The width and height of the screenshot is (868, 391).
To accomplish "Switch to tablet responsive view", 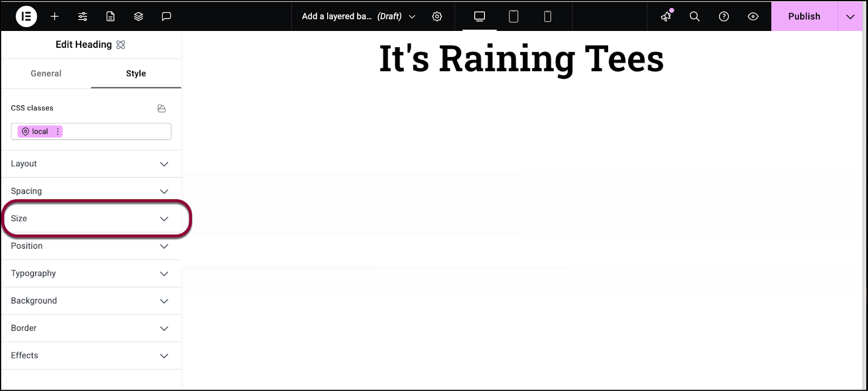I will click(x=513, y=16).
